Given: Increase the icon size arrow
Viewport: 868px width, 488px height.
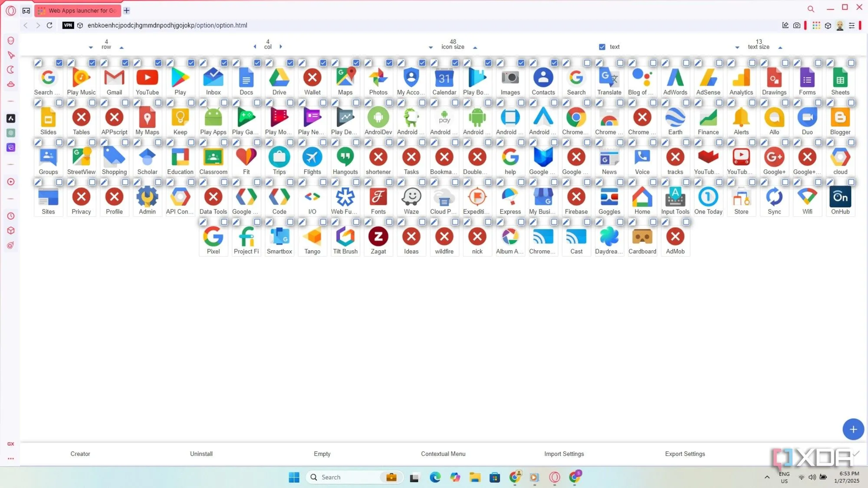Looking at the screenshot, I should (x=475, y=48).
